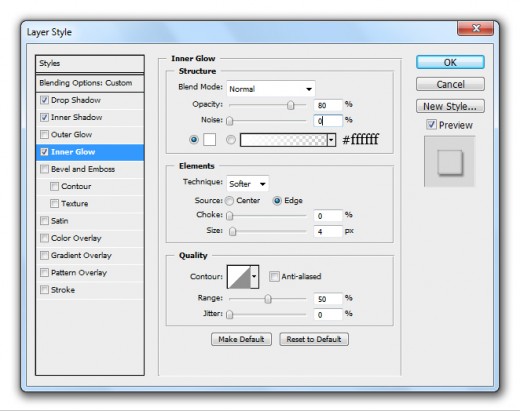
Task: Click the Cancel button
Action: (x=450, y=84)
